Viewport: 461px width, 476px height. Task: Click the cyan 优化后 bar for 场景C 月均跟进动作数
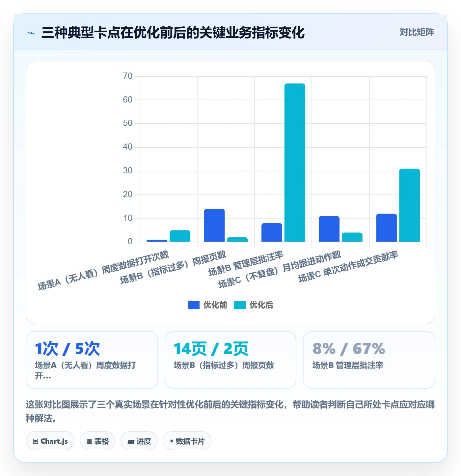click(x=352, y=237)
